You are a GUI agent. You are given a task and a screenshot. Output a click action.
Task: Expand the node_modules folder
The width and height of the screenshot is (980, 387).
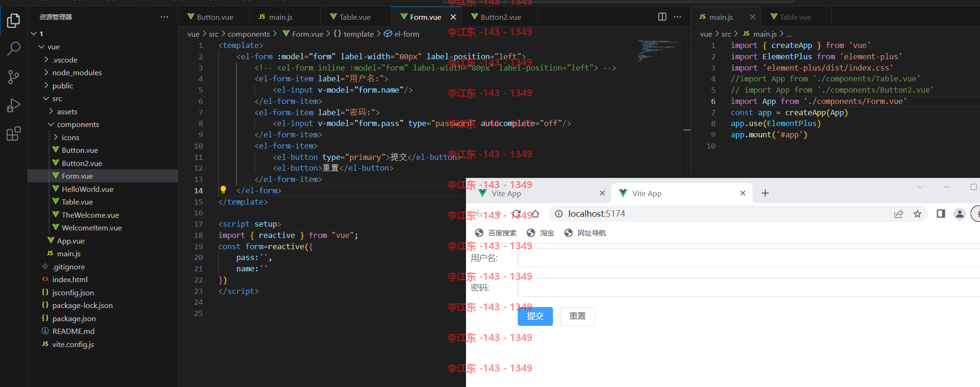tap(46, 72)
